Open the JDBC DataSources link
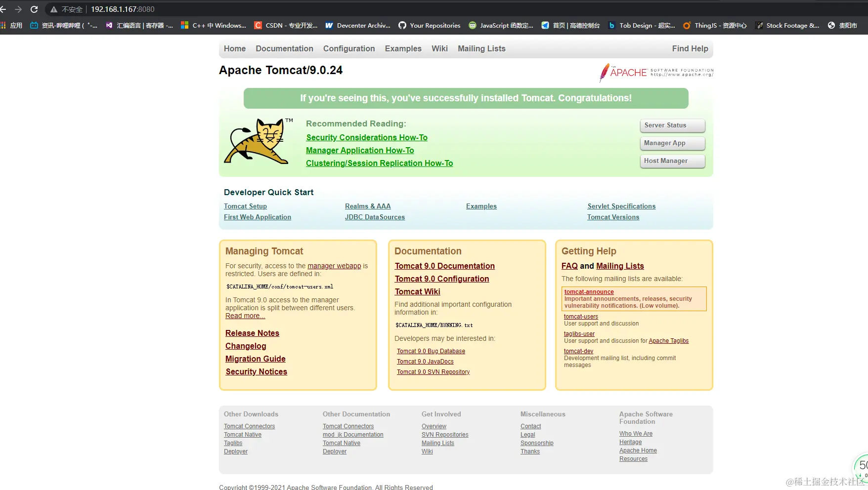This screenshot has height=490, width=868. click(x=375, y=217)
